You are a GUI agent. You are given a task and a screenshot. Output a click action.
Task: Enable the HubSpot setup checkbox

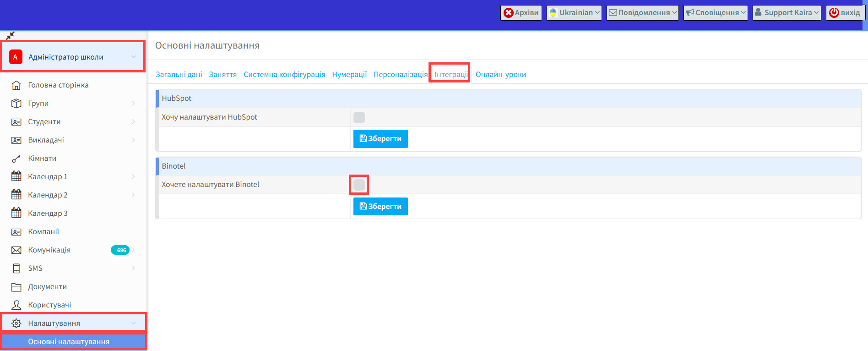click(359, 117)
